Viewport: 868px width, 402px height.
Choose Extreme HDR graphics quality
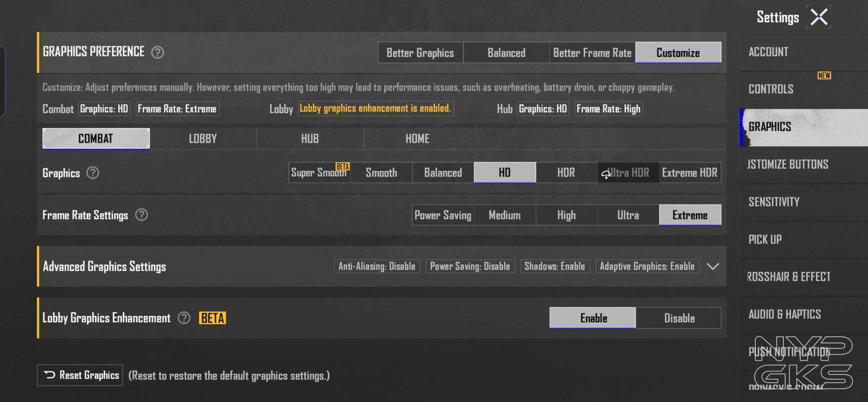click(690, 173)
